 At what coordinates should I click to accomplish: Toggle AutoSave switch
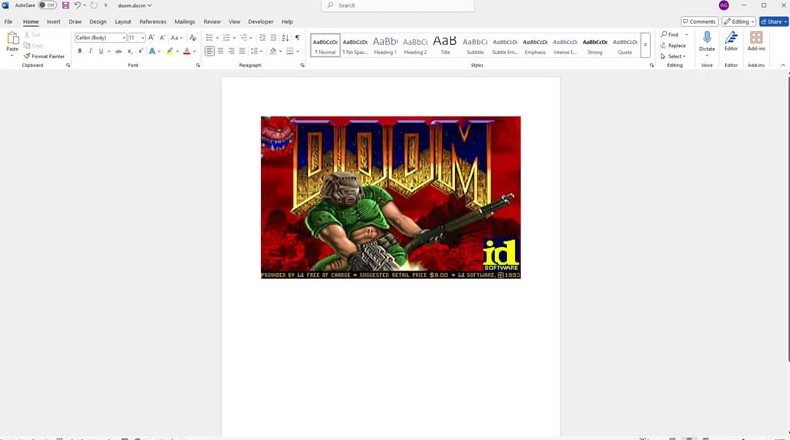(47, 5)
